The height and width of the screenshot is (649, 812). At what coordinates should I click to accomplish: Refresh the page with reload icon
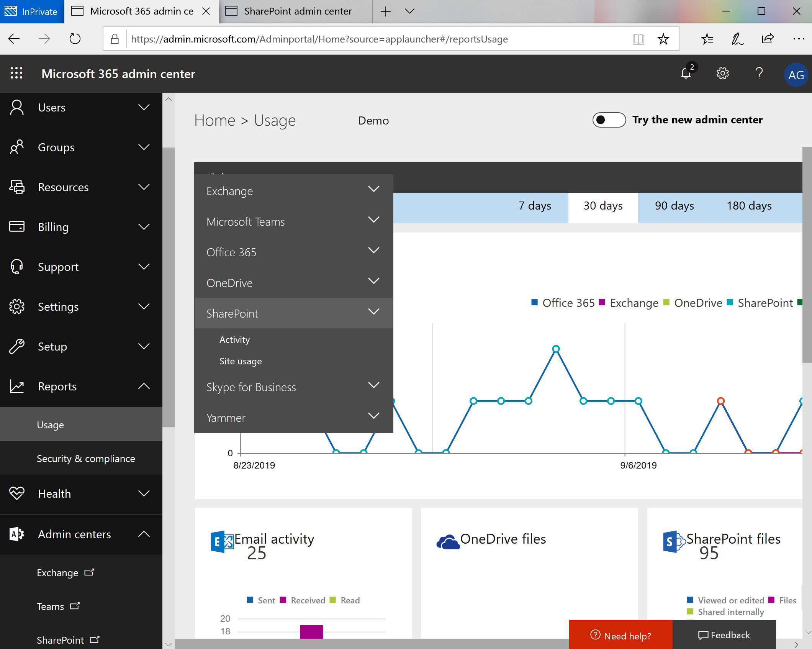tap(75, 39)
